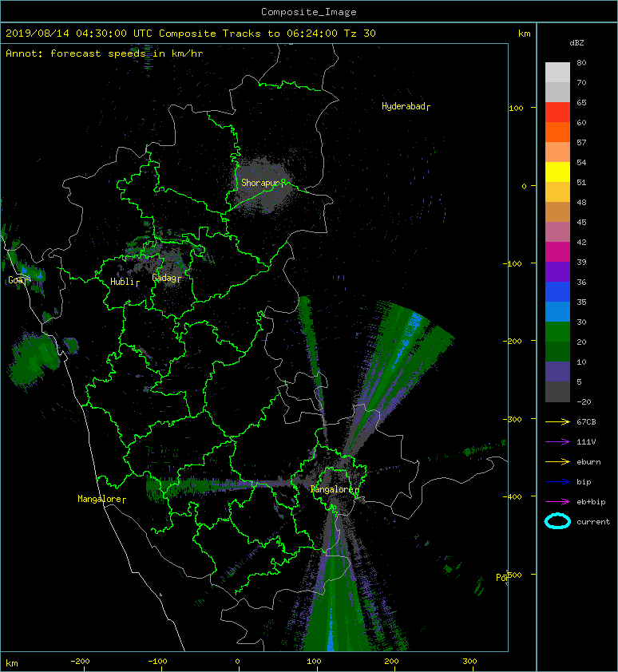Select the bright yellow band in dBZ scale
Viewport: 618px width, 672px height.
click(x=557, y=172)
